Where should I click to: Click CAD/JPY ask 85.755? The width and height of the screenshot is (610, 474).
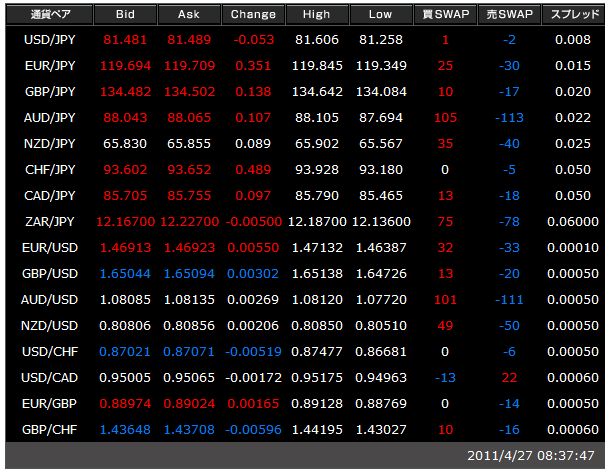[189, 196]
